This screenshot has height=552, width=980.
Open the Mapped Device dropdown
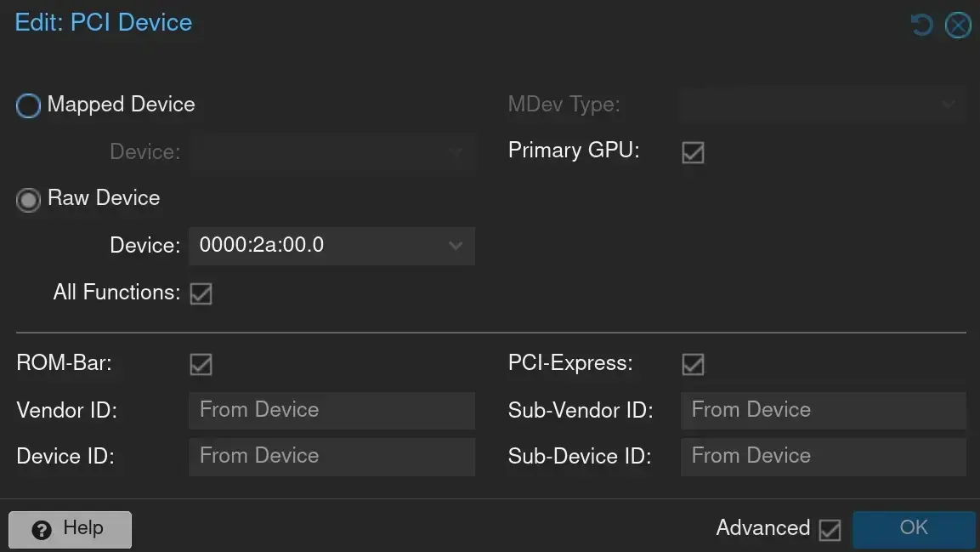click(331, 152)
